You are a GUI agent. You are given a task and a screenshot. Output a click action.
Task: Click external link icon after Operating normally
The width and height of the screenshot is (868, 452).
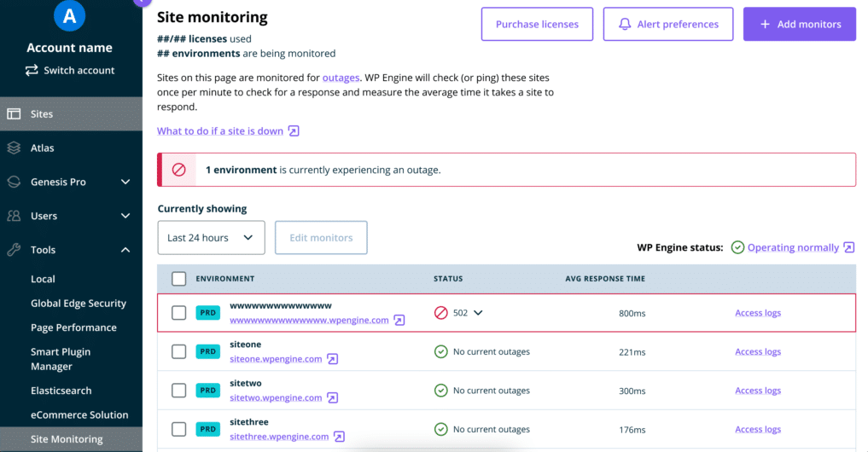(849, 247)
